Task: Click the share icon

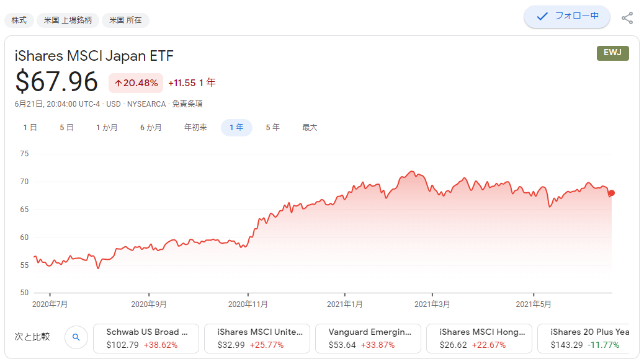Action: [x=627, y=18]
